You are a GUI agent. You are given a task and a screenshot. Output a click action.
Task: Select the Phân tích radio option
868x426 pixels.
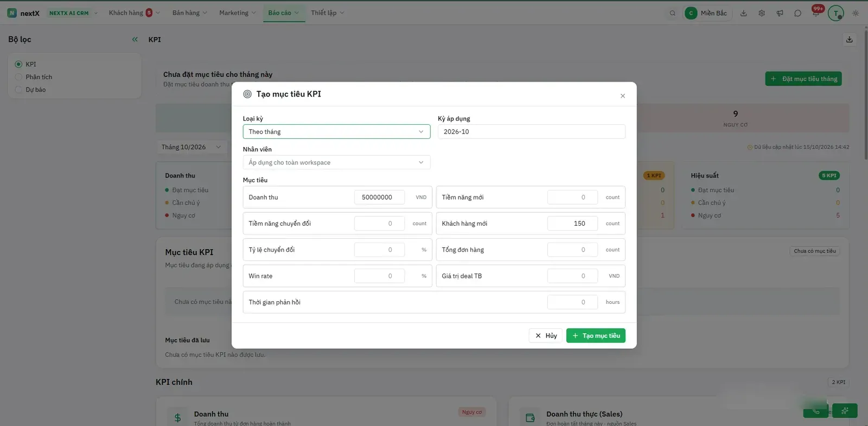18,77
